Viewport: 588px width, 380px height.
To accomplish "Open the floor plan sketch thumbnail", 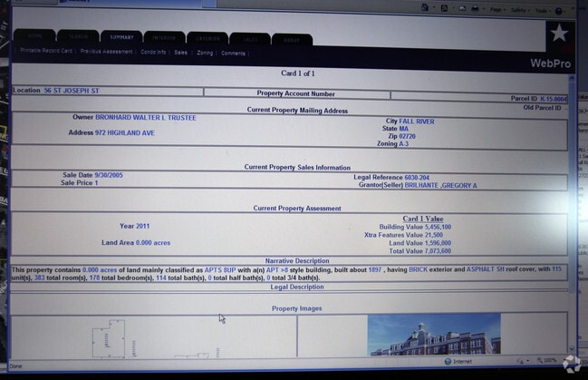I will click(x=109, y=337).
